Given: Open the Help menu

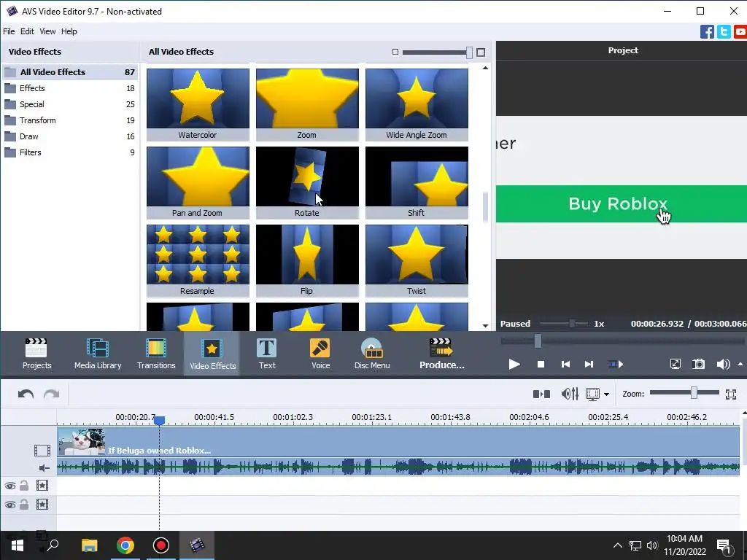Looking at the screenshot, I should coord(69,31).
